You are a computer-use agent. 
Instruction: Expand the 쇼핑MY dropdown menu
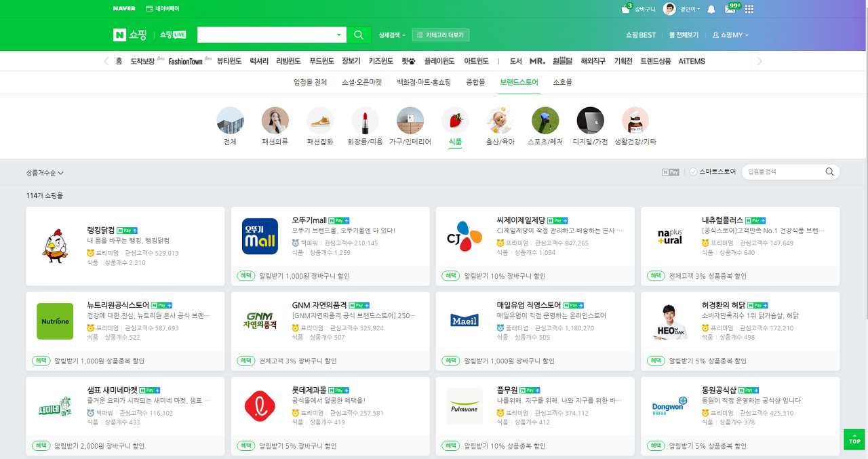[x=730, y=35]
